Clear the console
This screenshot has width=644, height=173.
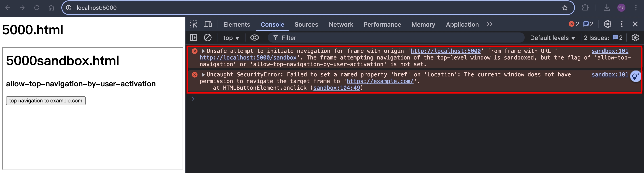208,38
